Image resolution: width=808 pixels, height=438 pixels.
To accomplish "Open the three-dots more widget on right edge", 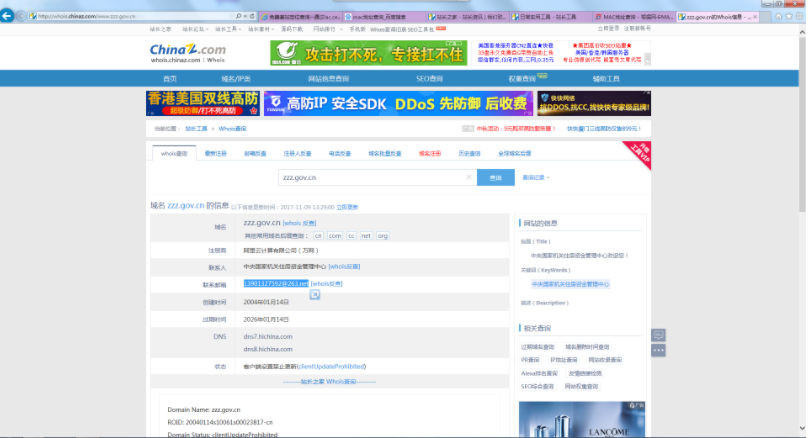I will click(x=658, y=350).
